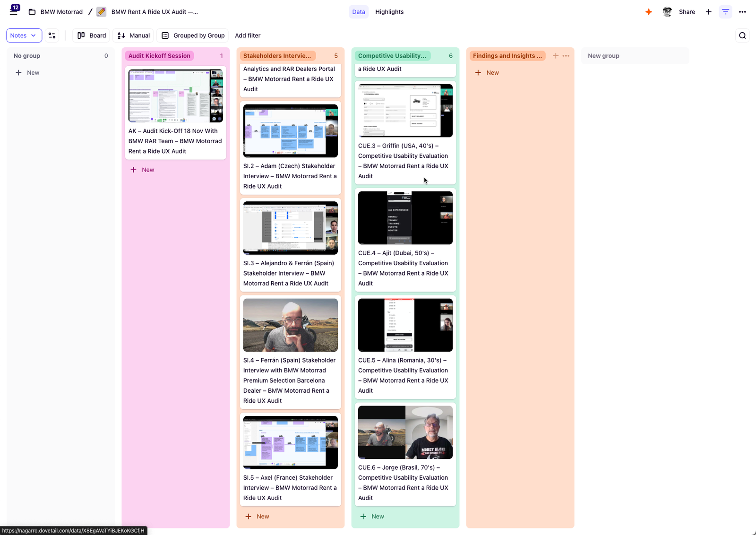Change the Manual sort order
This screenshot has width=756, height=535.
point(134,35)
